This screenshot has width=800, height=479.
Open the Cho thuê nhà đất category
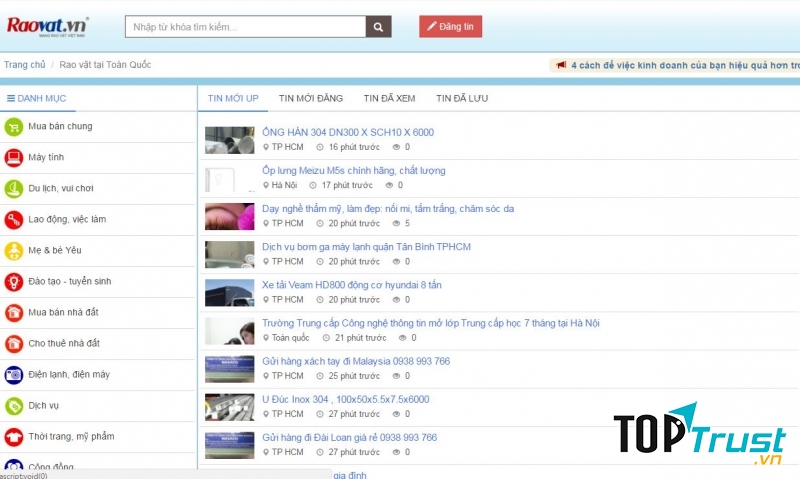[64, 344]
